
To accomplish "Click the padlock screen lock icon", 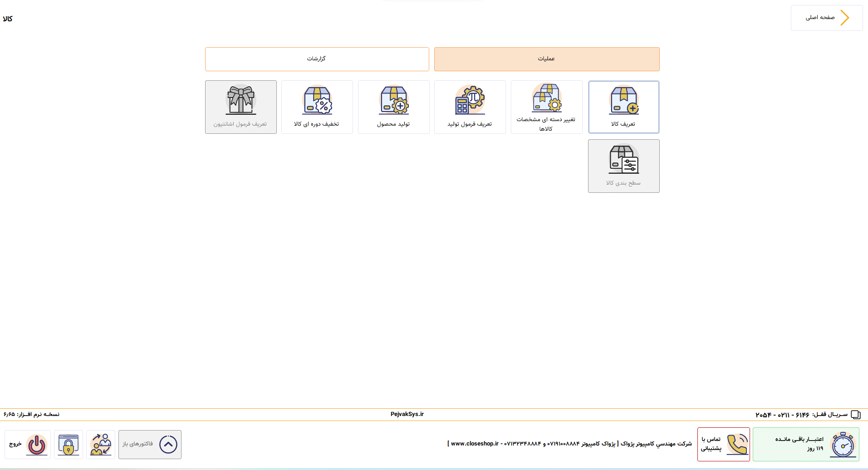I will pos(69,445).
